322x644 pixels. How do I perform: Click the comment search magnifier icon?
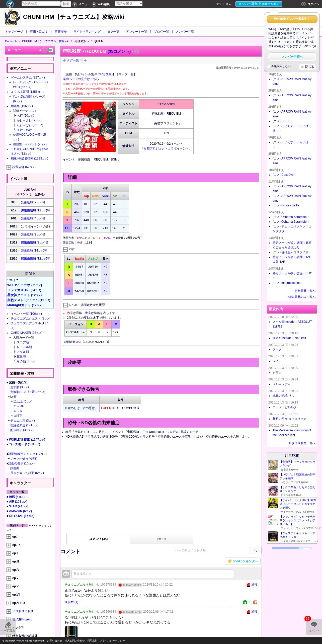tap(255, 550)
